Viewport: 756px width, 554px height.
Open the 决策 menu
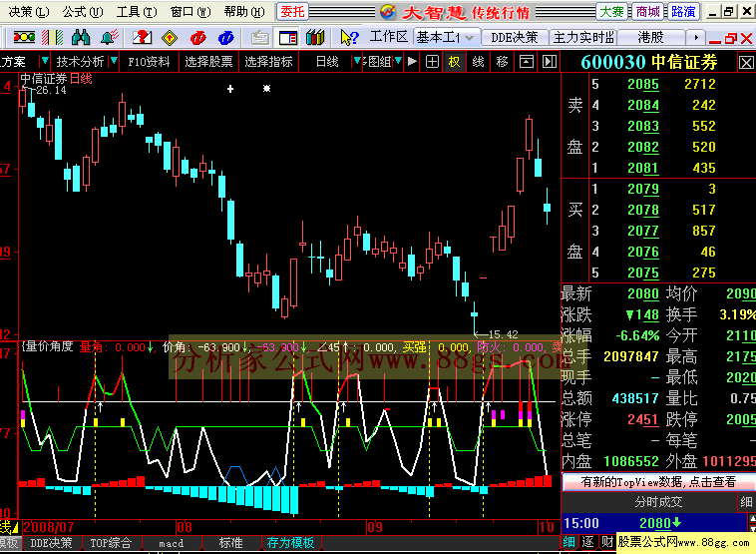coord(29,11)
